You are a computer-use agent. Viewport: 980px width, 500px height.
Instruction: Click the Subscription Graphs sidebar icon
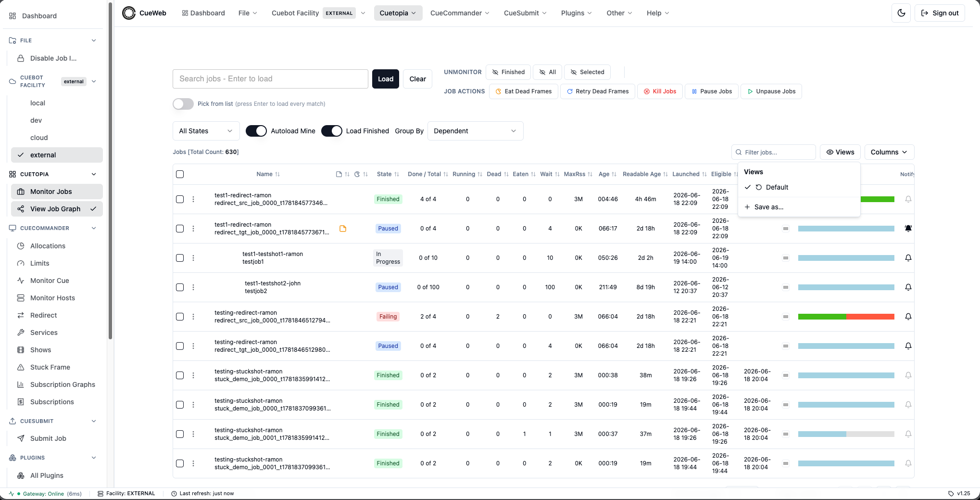[21, 385]
